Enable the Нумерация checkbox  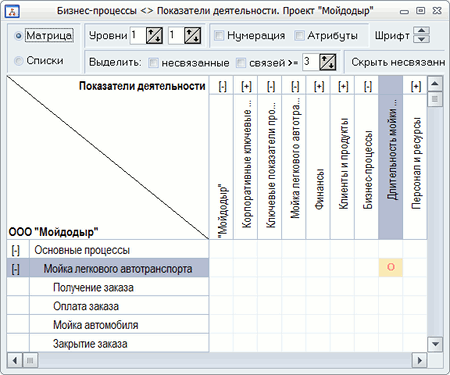point(219,35)
